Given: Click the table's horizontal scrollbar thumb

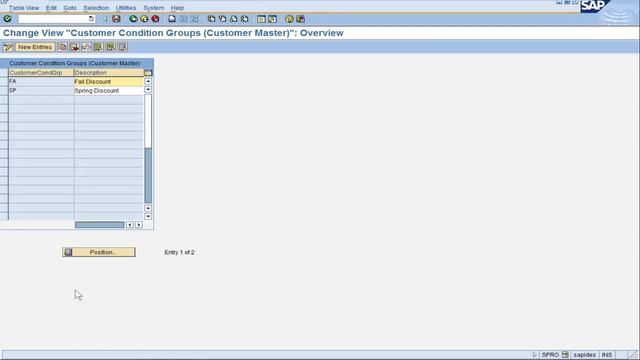Looking at the screenshot, I should pos(100,225).
